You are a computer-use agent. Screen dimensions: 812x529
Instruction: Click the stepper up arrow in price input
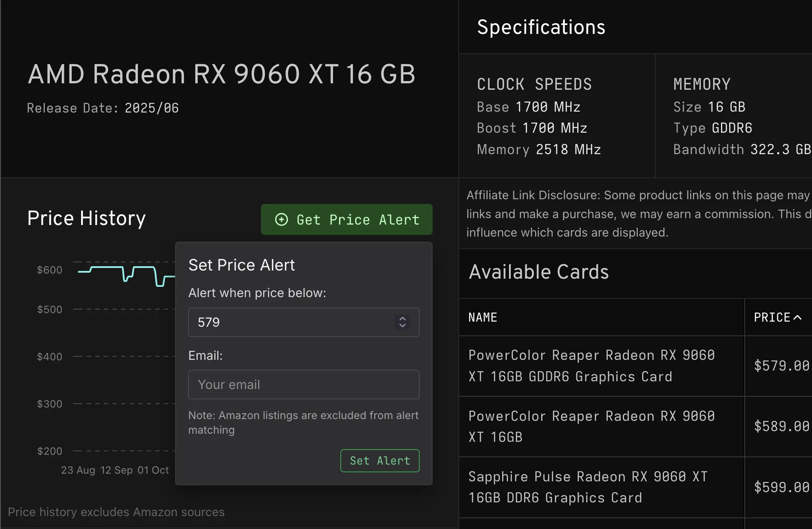tap(402, 318)
